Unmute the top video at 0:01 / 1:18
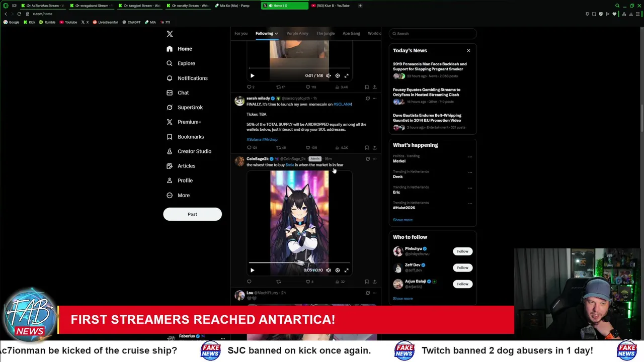 tap(329, 75)
